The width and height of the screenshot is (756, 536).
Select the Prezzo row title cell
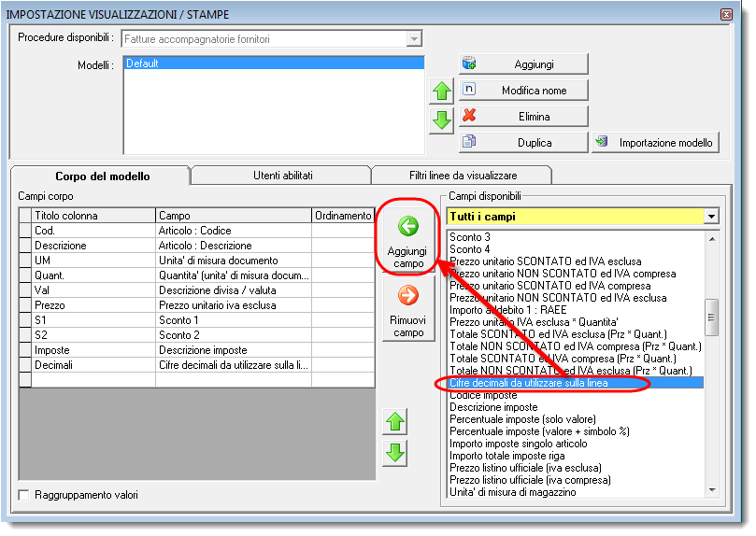pyautogui.click(x=93, y=305)
